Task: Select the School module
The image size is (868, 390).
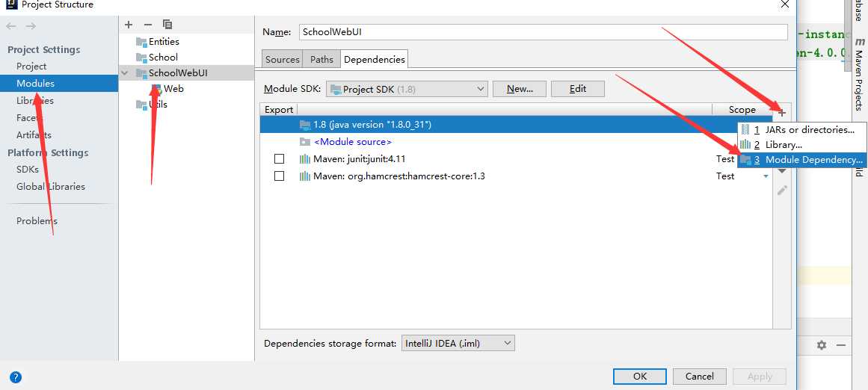Action: tap(163, 58)
